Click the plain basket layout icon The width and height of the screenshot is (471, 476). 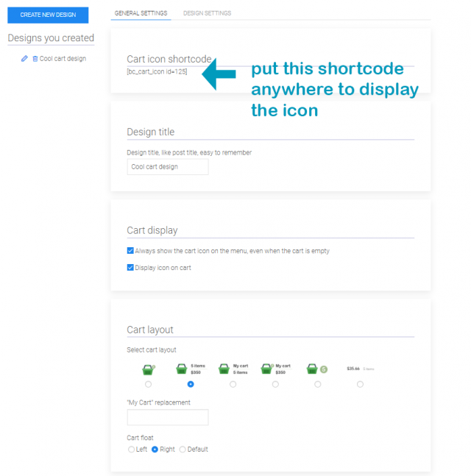tap(148, 369)
